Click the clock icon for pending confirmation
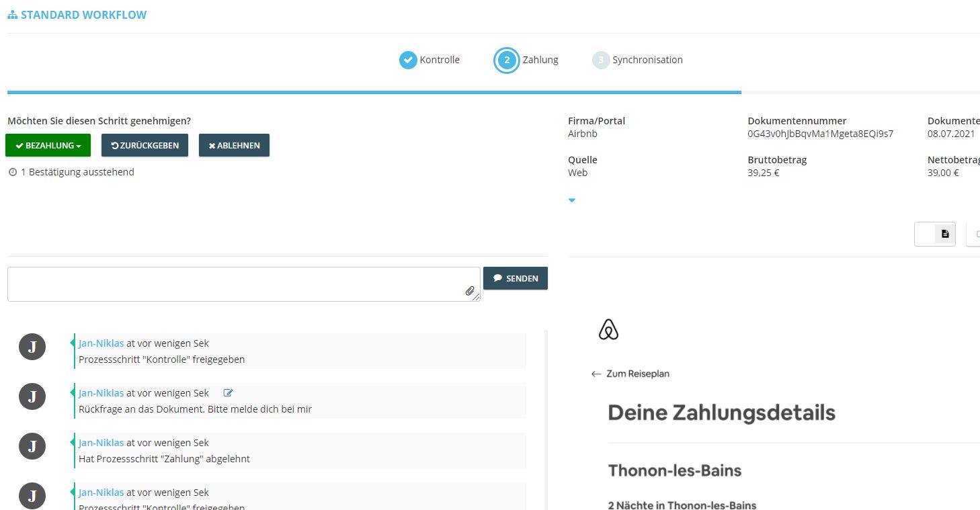The width and height of the screenshot is (980, 510). [12, 172]
